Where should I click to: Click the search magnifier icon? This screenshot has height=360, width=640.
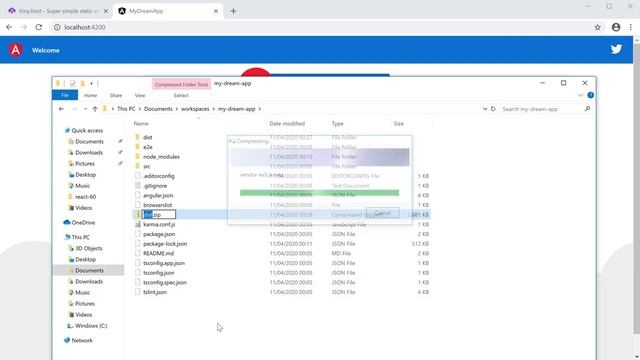(587, 109)
